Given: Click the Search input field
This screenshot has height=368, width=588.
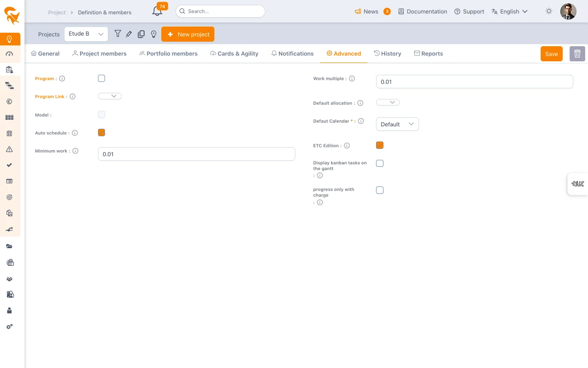Looking at the screenshot, I should click(220, 11).
